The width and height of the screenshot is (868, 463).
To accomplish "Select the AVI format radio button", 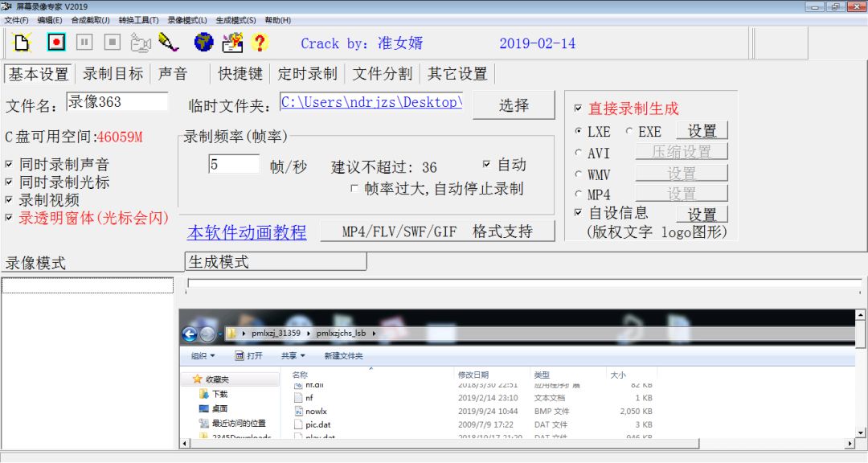I will (579, 152).
